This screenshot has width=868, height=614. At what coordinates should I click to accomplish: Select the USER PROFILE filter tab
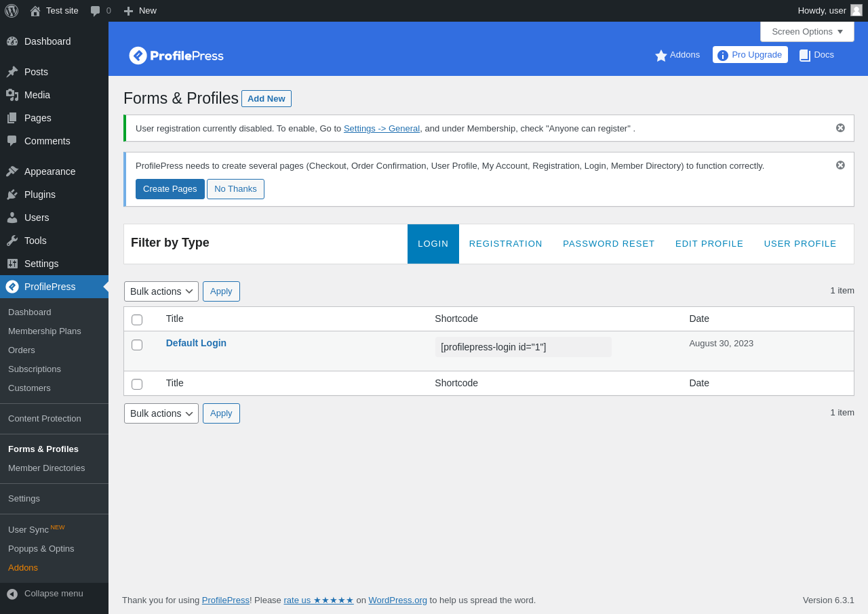click(800, 244)
